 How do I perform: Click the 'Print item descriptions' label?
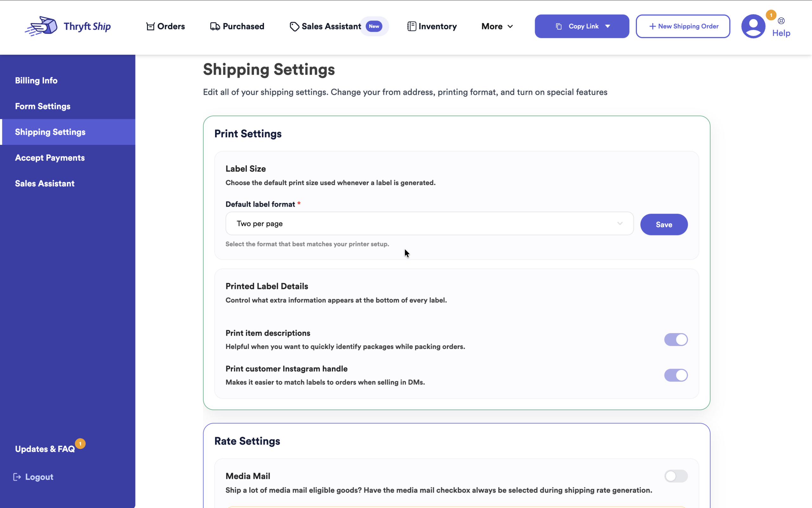click(x=268, y=333)
